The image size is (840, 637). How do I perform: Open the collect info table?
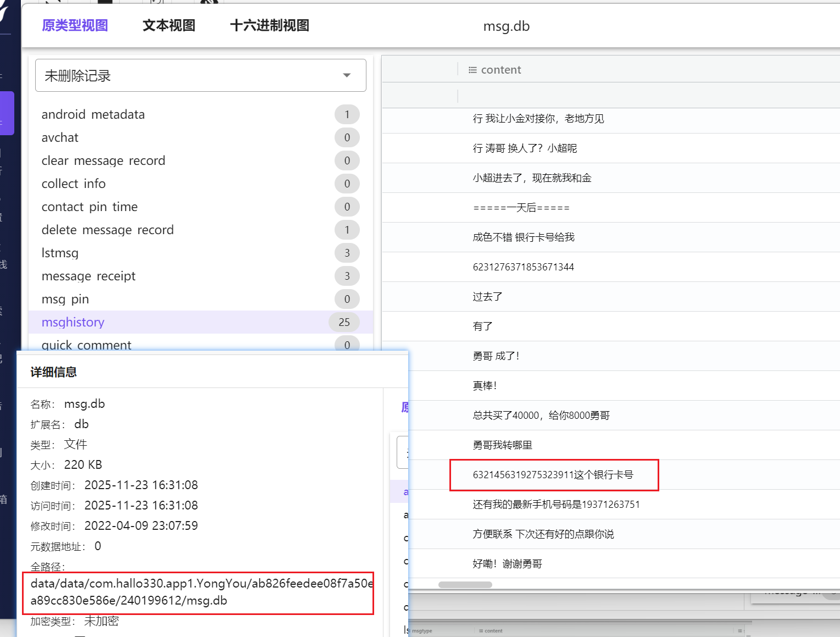(74, 184)
